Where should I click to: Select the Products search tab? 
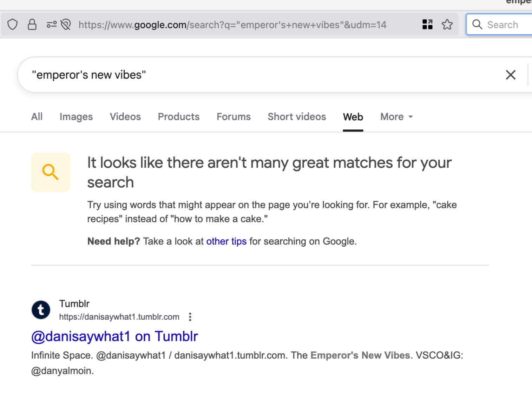[178, 117]
